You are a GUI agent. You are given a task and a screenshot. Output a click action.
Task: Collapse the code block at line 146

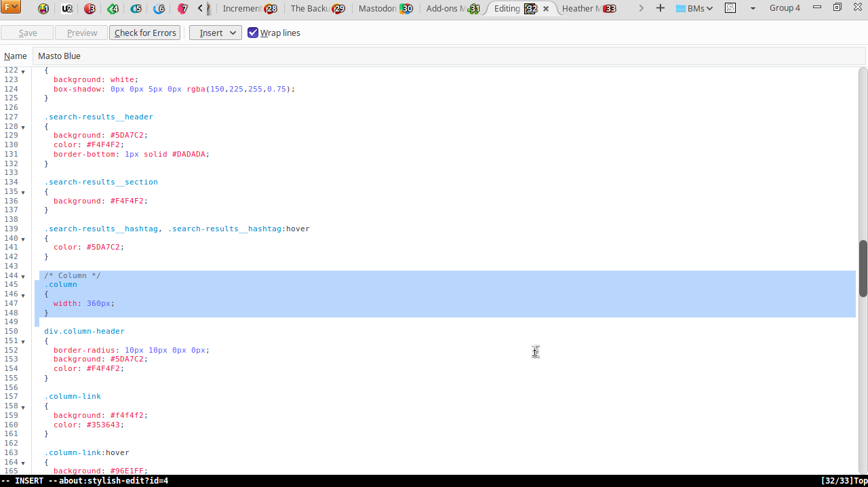pos(23,295)
